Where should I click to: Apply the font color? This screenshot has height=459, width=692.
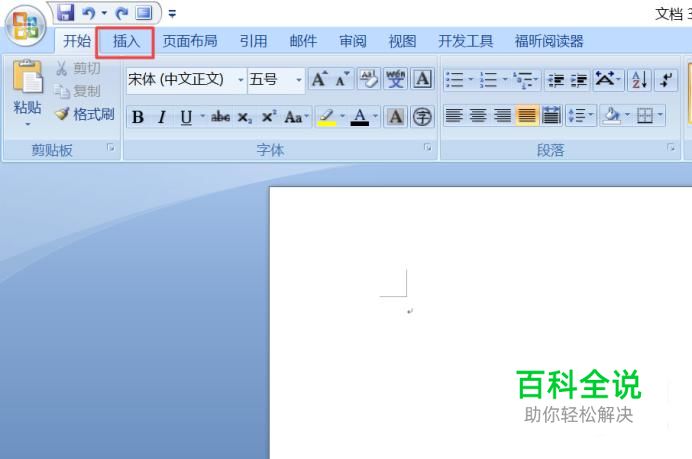coord(360,117)
